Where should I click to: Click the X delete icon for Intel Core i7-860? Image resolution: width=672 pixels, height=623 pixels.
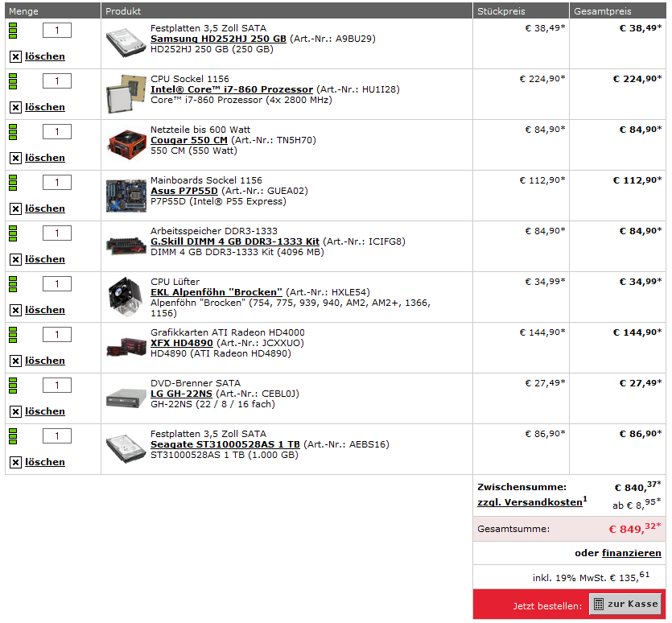[15, 107]
